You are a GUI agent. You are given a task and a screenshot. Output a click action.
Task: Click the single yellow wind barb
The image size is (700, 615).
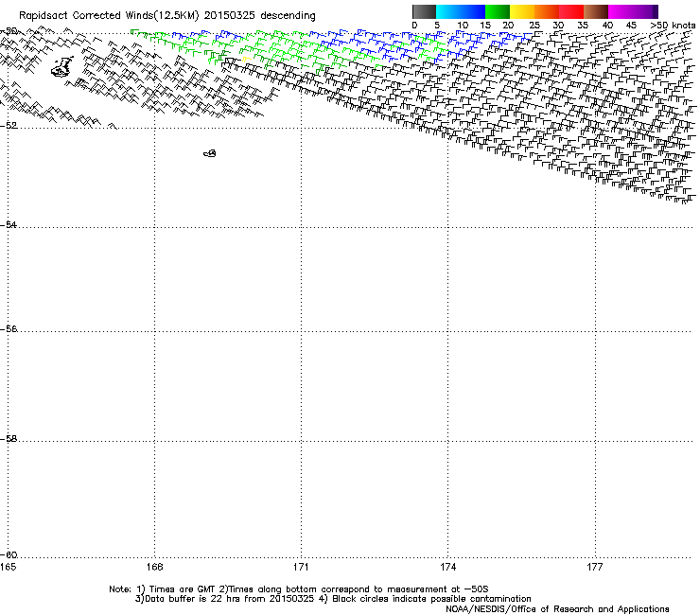(x=246, y=59)
